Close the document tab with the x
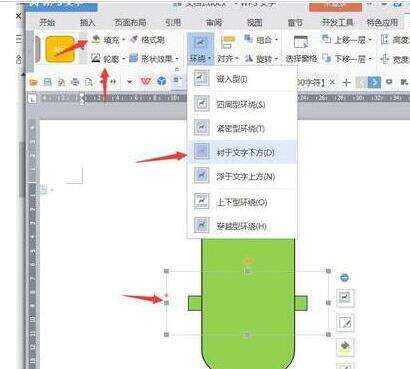410x369 pixels. (332, 82)
